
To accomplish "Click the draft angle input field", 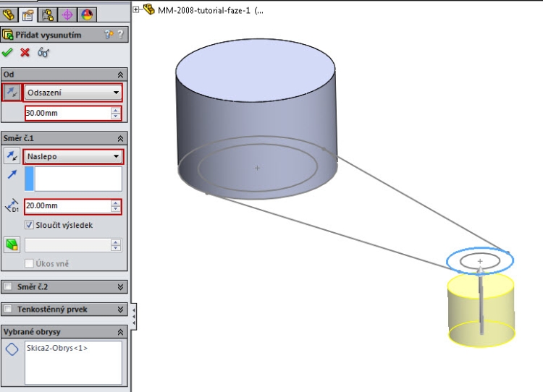I will click(68, 245).
